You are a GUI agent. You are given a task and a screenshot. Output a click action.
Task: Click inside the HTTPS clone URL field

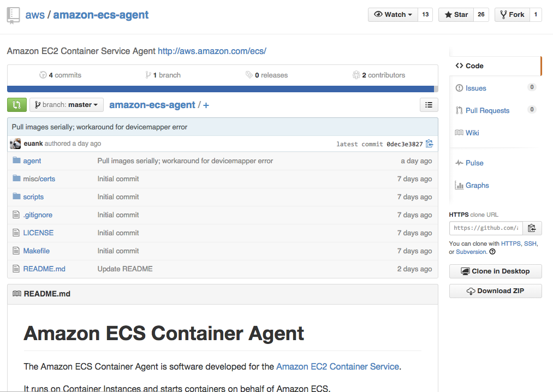(485, 228)
